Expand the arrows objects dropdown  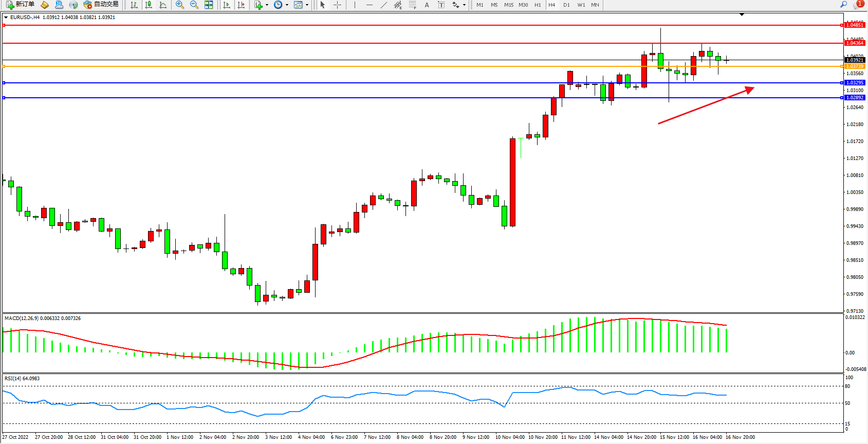click(x=464, y=5)
